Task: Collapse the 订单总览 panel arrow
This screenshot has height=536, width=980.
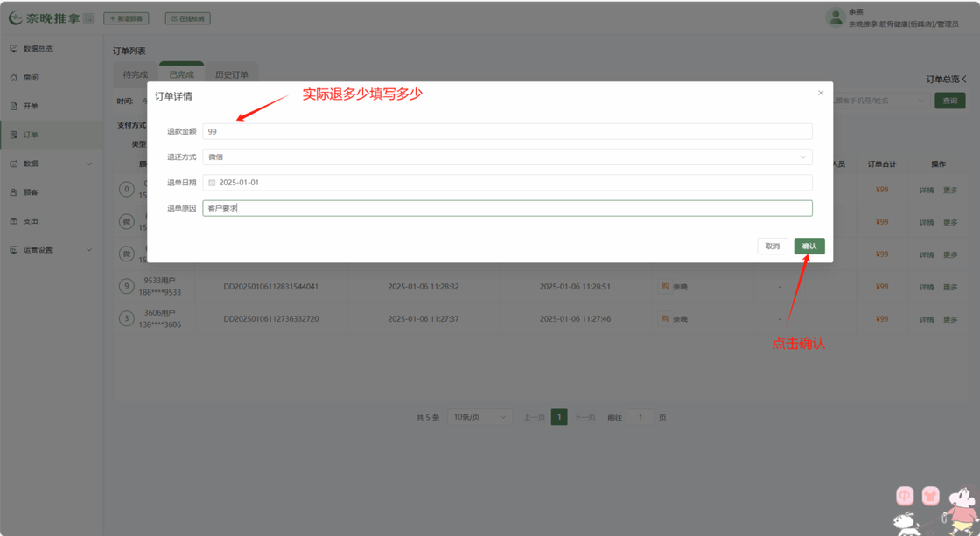Action: (963, 80)
